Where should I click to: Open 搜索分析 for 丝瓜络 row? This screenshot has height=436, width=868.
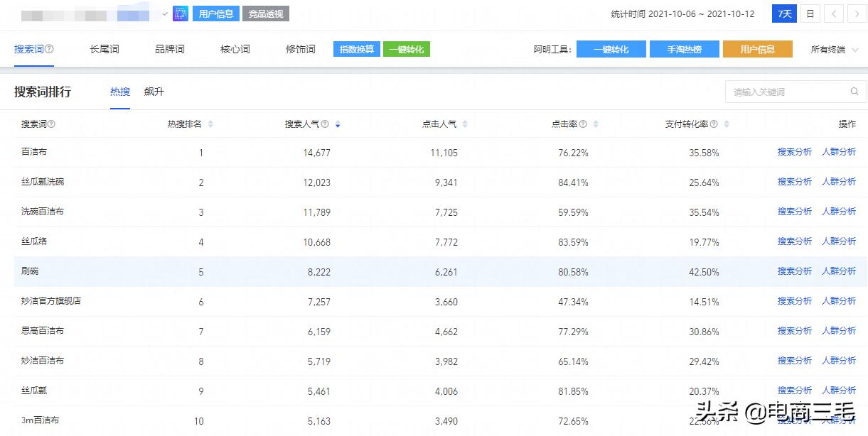click(x=795, y=241)
